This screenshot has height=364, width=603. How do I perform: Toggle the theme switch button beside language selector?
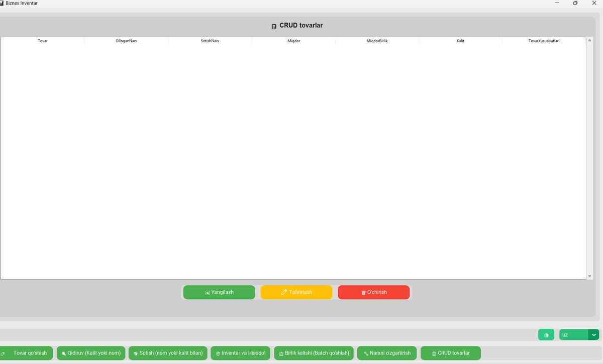click(x=546, y=335)
